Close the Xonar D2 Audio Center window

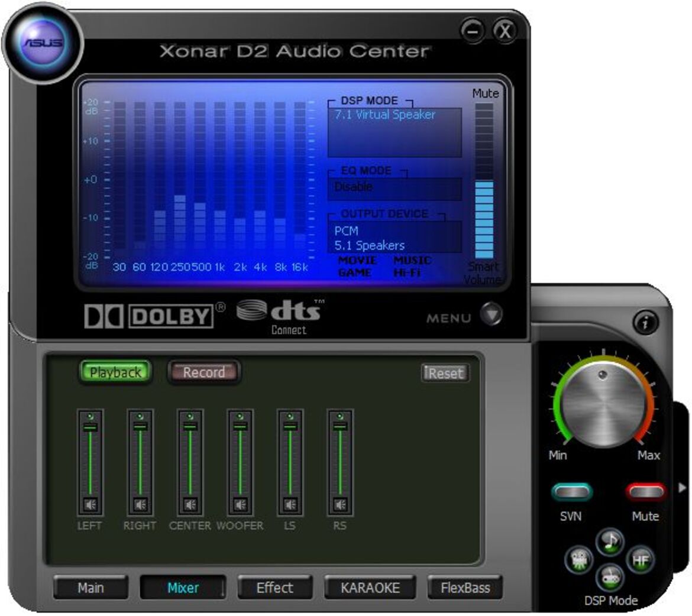[x=505, y=31]
